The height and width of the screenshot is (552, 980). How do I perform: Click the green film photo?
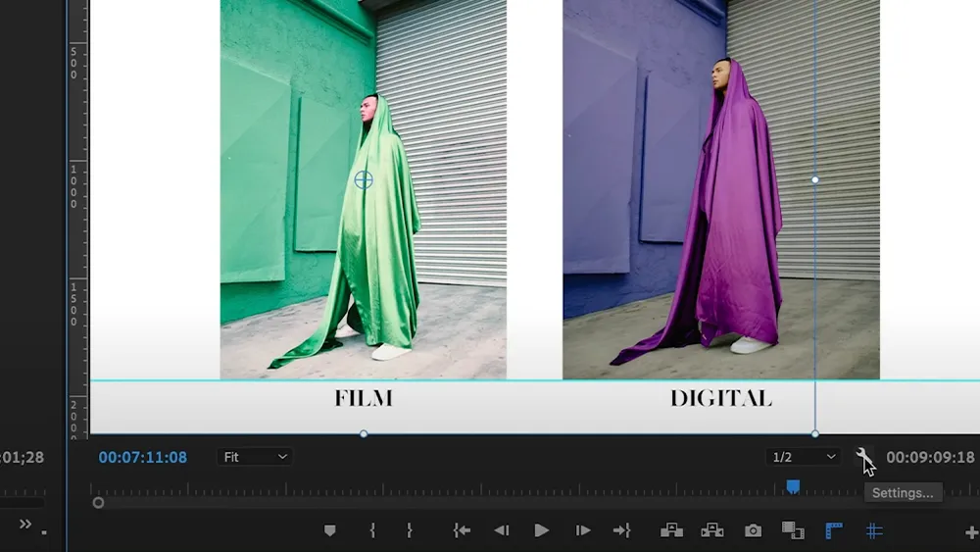click(364, 189)
